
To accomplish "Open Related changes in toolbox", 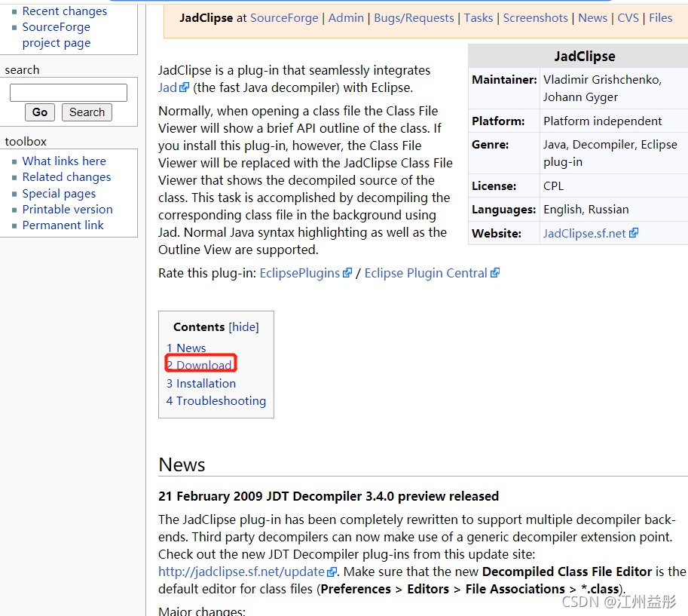I will pos(67,177).
